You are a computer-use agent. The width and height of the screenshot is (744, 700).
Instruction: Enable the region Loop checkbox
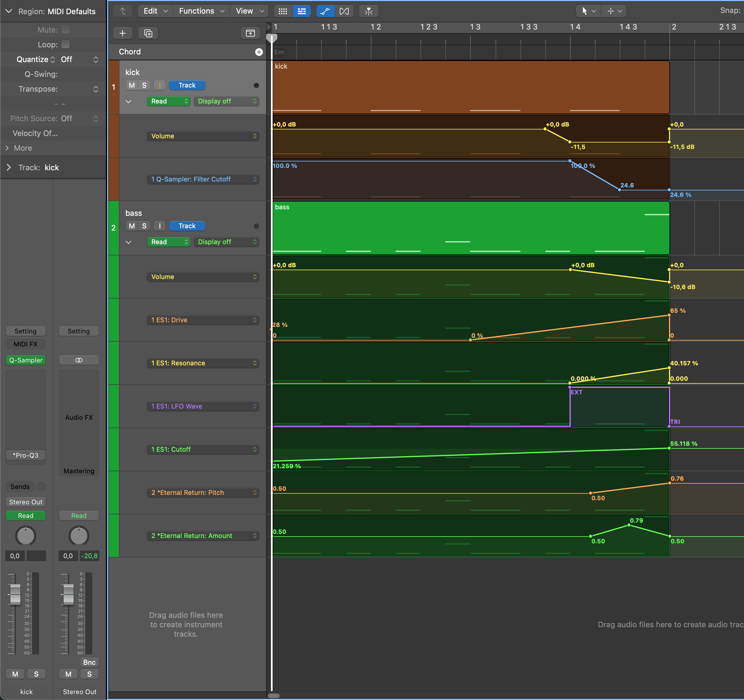click(x=65, y=45)
